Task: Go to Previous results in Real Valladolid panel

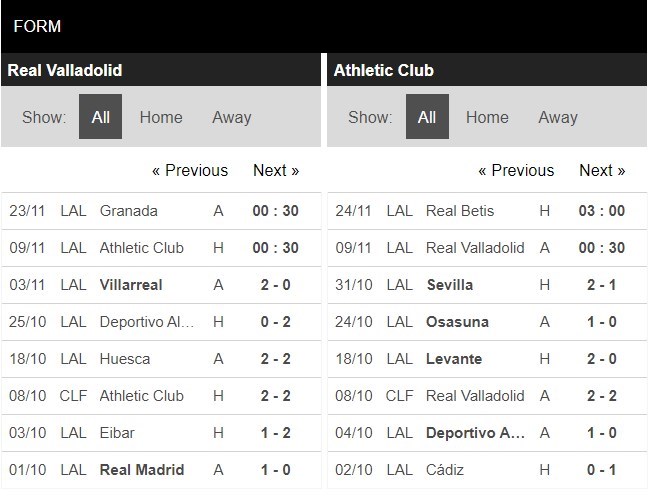Action: (x=190, y=170)
